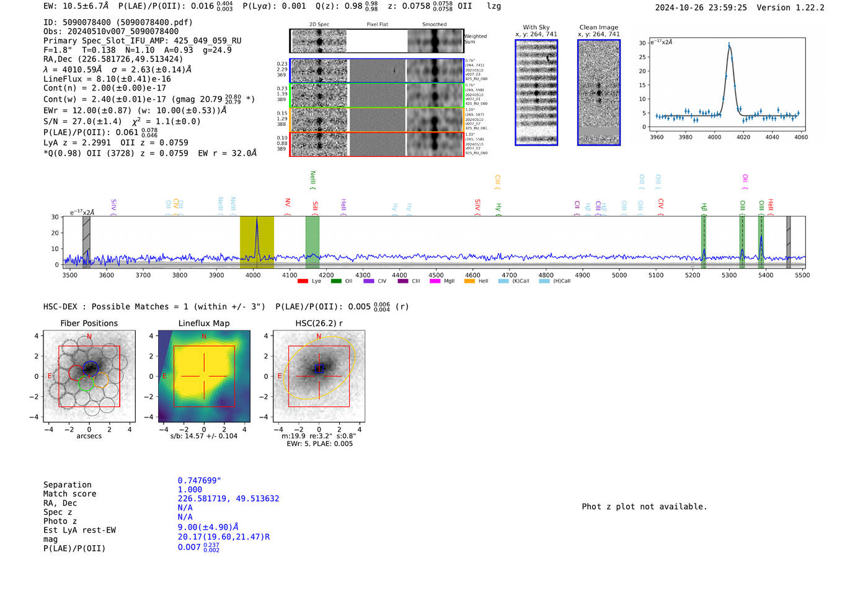Viewport: 868px width, 591px height.
Task: Select the orange-bordered fiber row 425_RU_061
Action: [x=376, y=120]
